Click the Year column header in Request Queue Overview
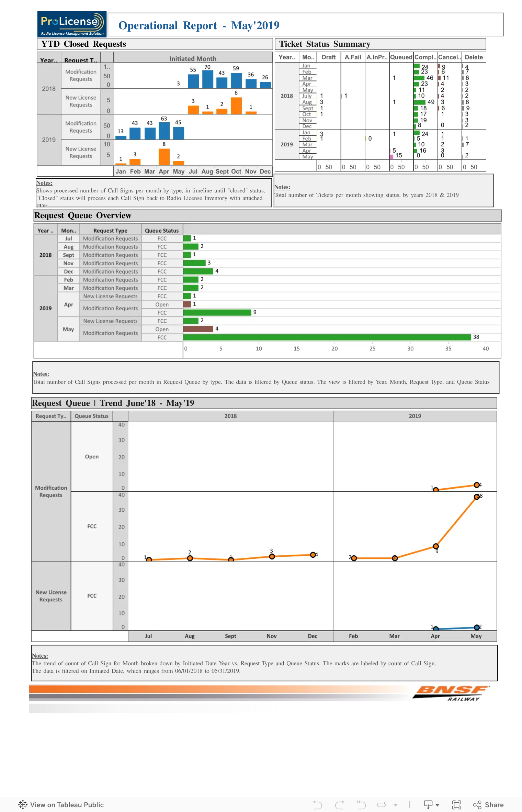Screen dimensions: 522x812 click(x=45, y=231)
